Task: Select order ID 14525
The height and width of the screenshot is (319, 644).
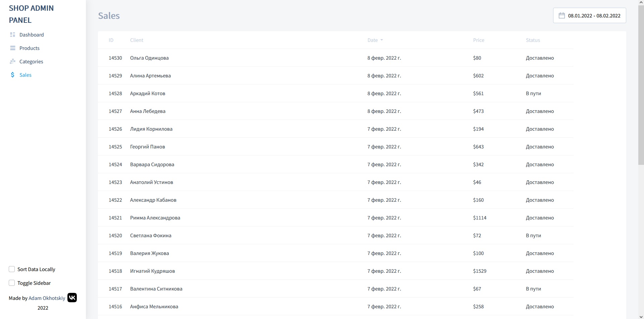Action: (115, 147)
